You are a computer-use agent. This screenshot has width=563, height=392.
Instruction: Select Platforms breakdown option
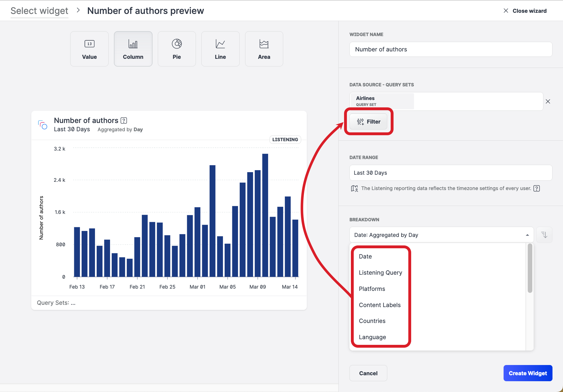pos(372,289)
